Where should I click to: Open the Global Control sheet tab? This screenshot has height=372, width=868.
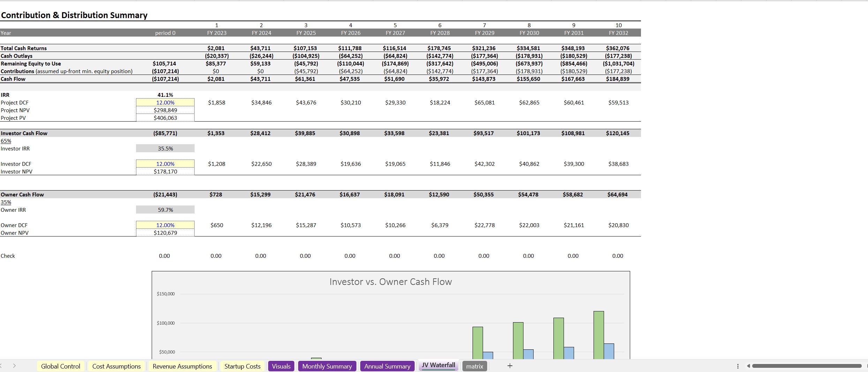pyautogui.click(x=61, y=366)
